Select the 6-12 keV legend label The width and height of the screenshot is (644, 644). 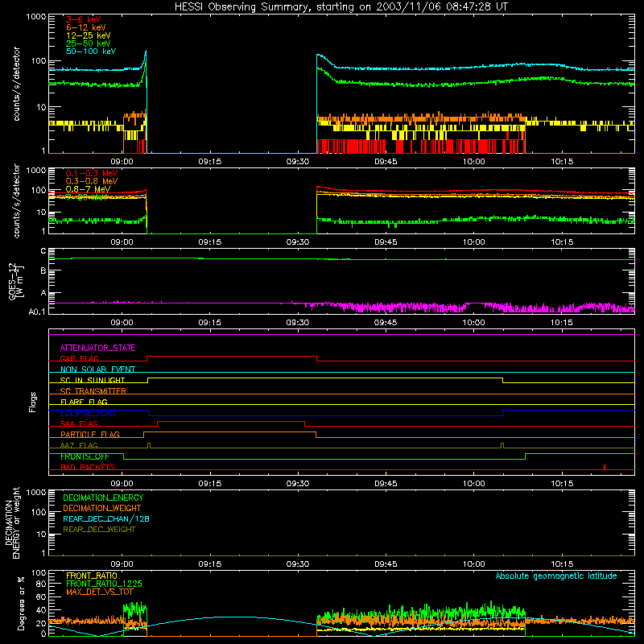[x=86, y=27]
